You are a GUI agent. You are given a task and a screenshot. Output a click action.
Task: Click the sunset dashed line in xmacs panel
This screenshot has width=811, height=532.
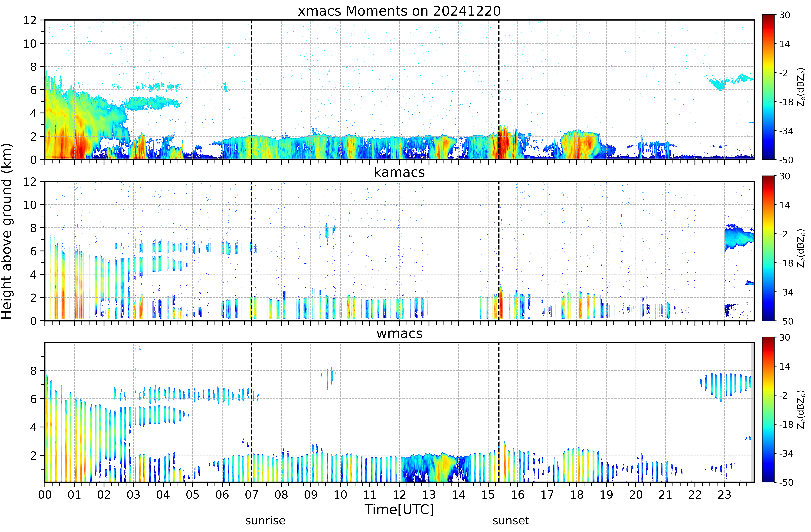point(499,90)
